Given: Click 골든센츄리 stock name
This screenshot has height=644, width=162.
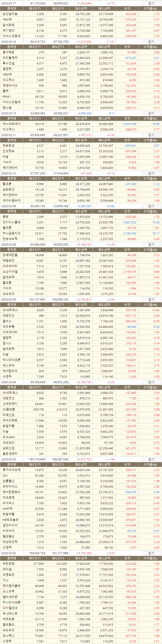Looking at the screenshot, I should pyautogui.click(x=10, y=454).
